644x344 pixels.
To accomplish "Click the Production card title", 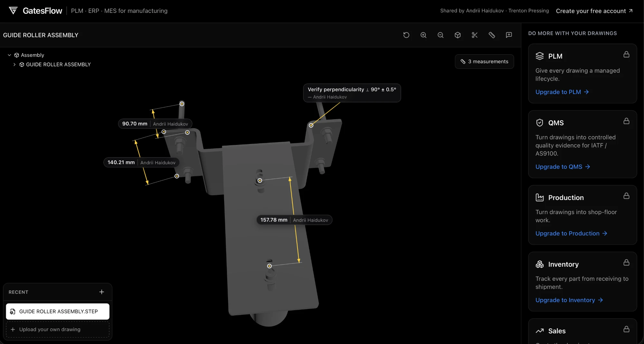I will (566, 197).
